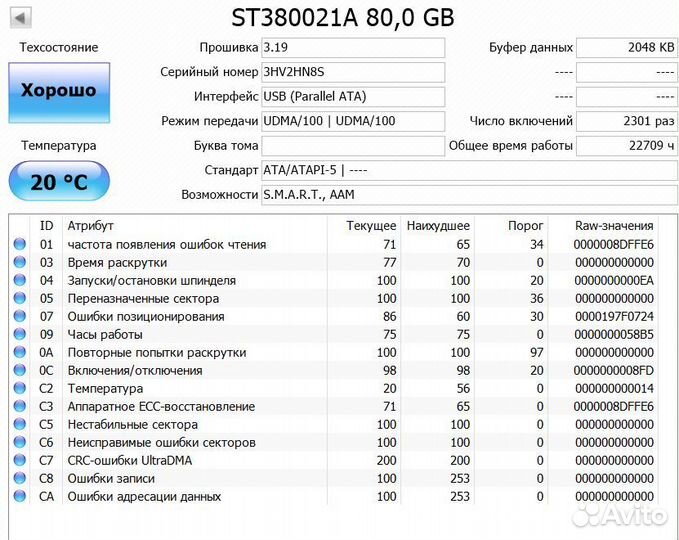Screen dimensions: 679x540
Task: Click the Режим передачи UDMA/100 field
Action: coord(353,121)
